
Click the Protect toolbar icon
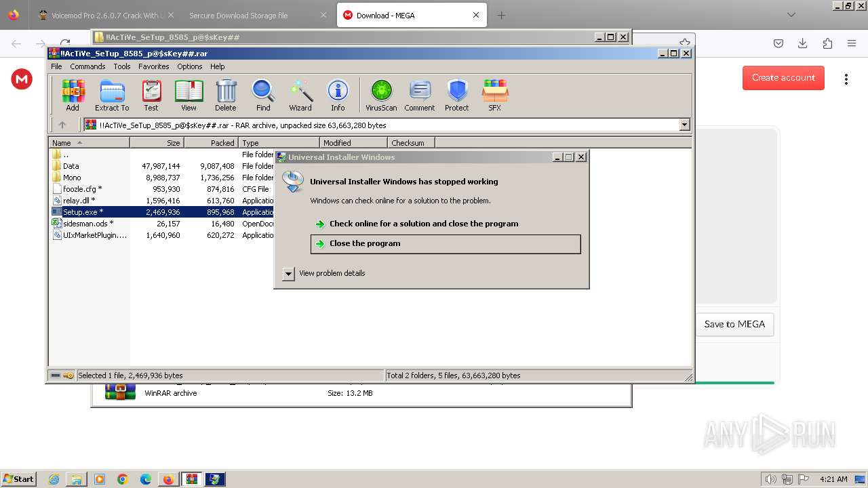(x=457, y=95)
